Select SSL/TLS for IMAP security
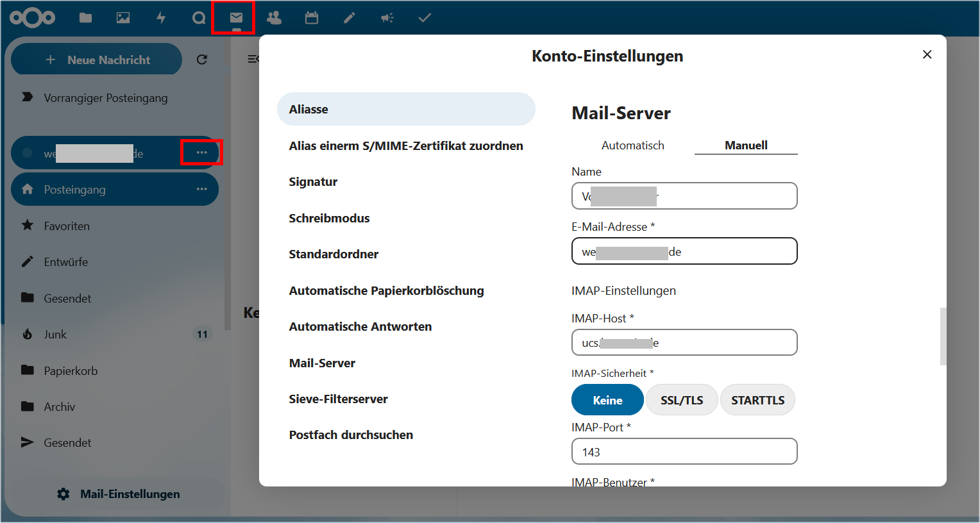 (x=681, y=400)
